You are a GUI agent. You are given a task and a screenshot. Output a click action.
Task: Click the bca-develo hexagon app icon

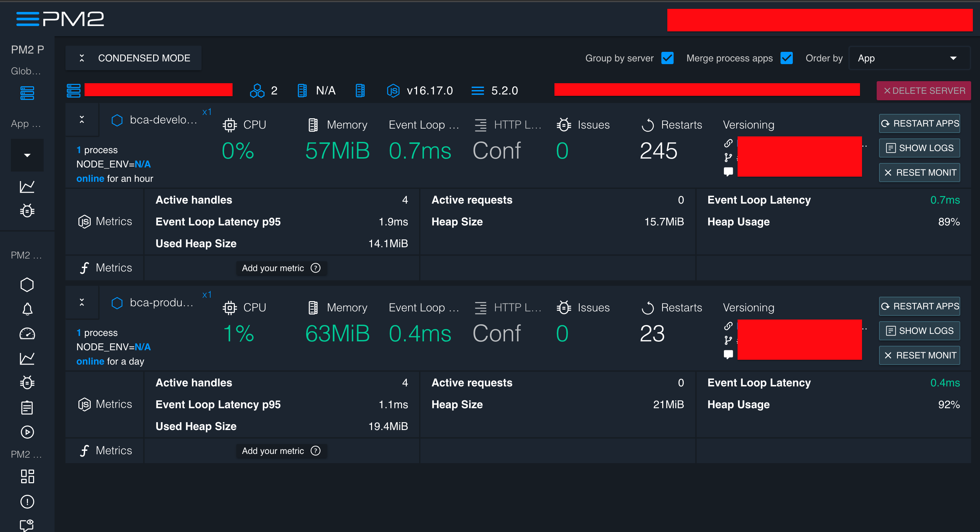117,120
